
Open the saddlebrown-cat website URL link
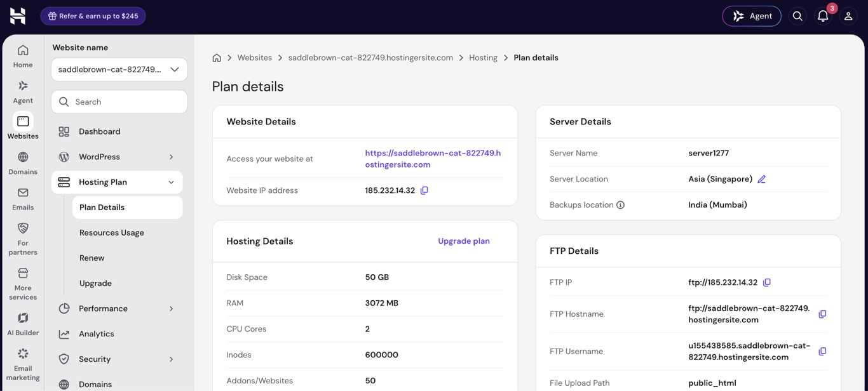pos(433,159)
